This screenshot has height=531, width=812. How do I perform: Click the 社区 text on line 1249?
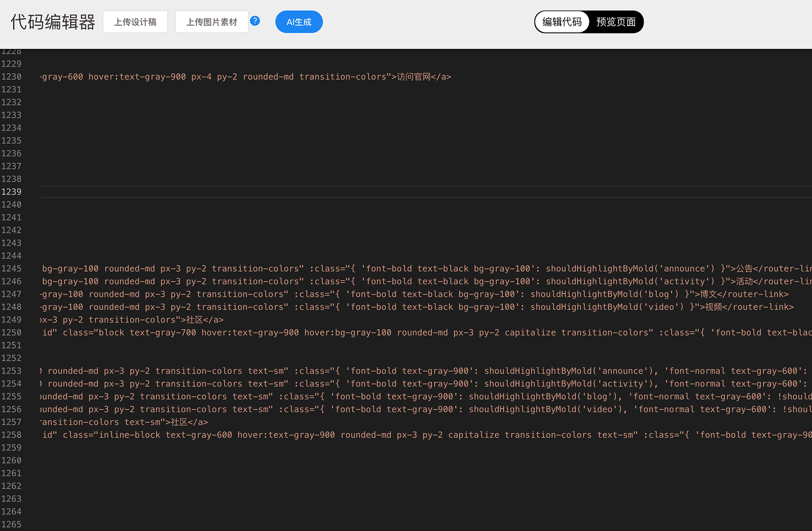tap(195, 320)
